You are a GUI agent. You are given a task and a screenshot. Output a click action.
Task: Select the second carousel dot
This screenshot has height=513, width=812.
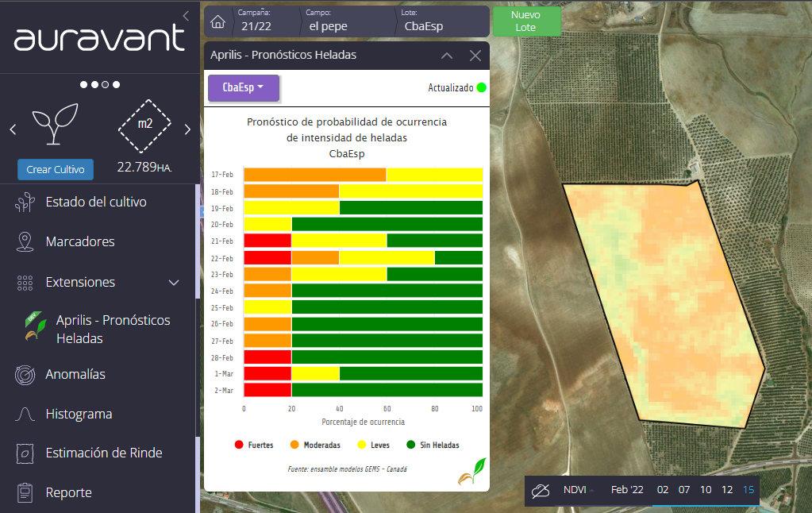pos(94,84)
